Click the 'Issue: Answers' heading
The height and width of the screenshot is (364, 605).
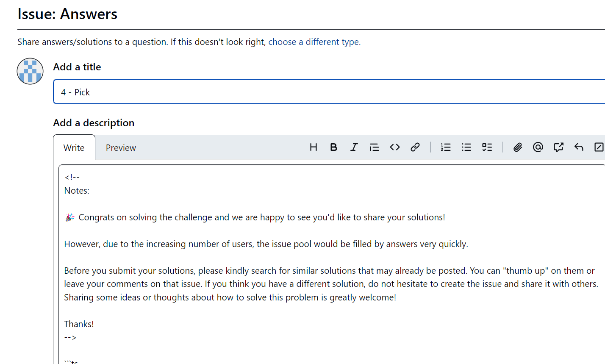pyautogui.click(x=67, y=14)
